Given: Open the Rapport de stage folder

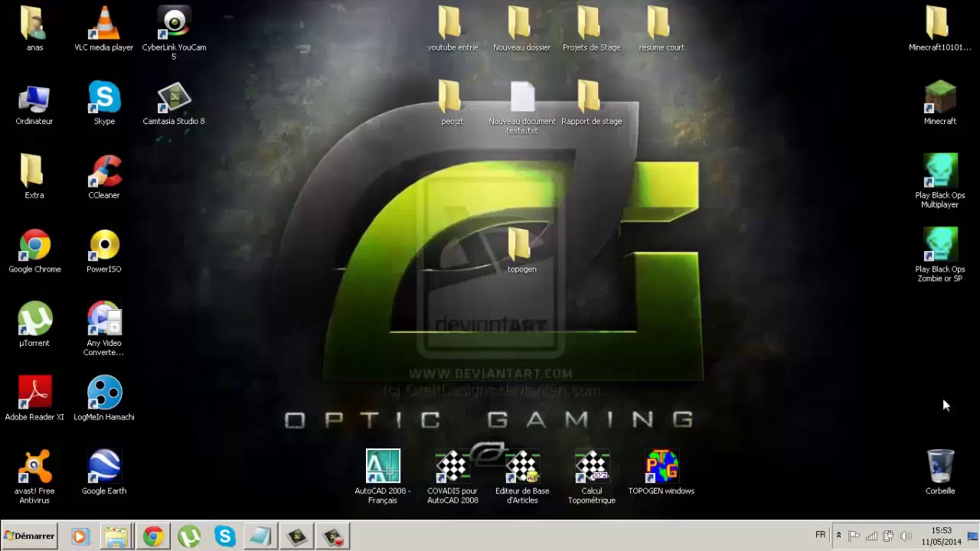Looking at the screenshot, I should (x=592, y=103).
